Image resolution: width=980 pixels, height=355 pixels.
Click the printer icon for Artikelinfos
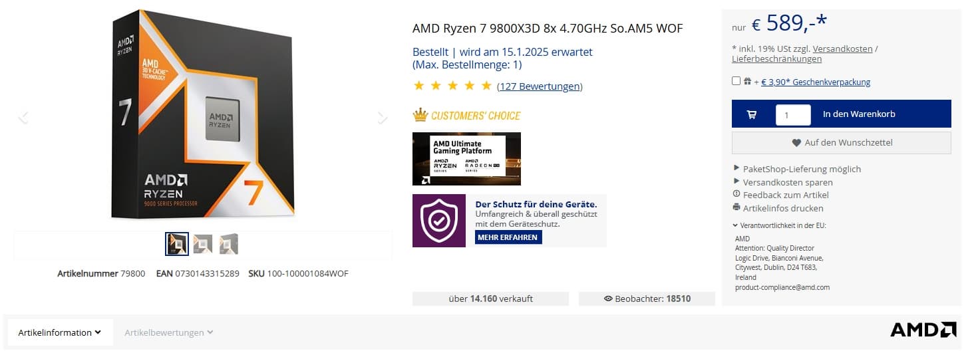point(736,207)
